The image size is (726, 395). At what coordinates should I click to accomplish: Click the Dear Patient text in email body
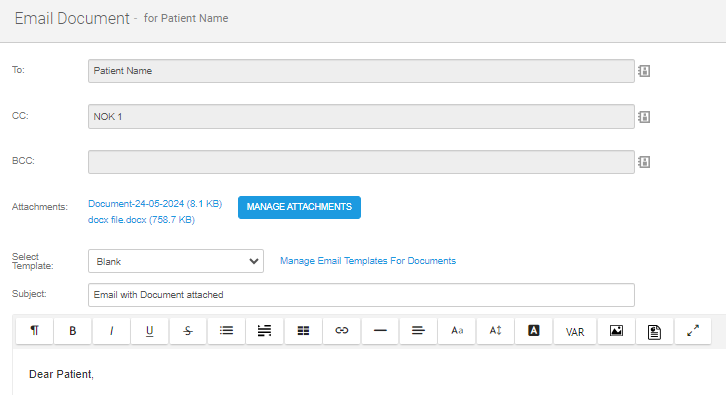61,374
